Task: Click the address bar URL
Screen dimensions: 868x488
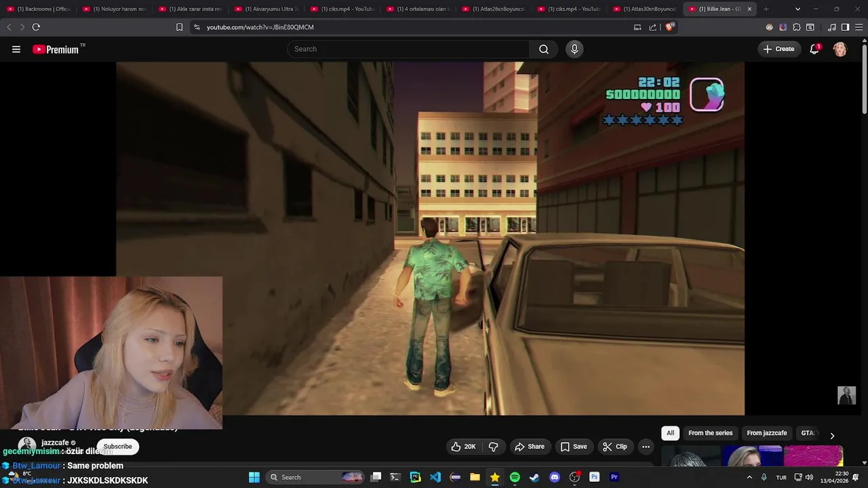Action: pos(260,27)
